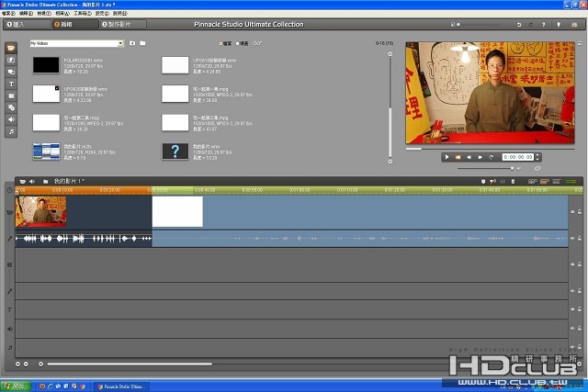Open the video toolbox on timeline bar
This screenshot has width=588, height=392.
(22, 182)
